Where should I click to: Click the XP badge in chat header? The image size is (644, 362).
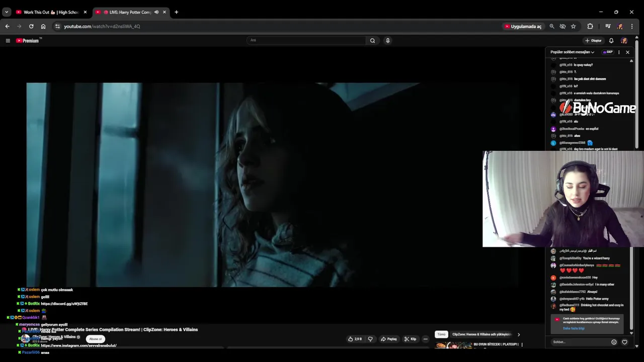click(608, 52)
